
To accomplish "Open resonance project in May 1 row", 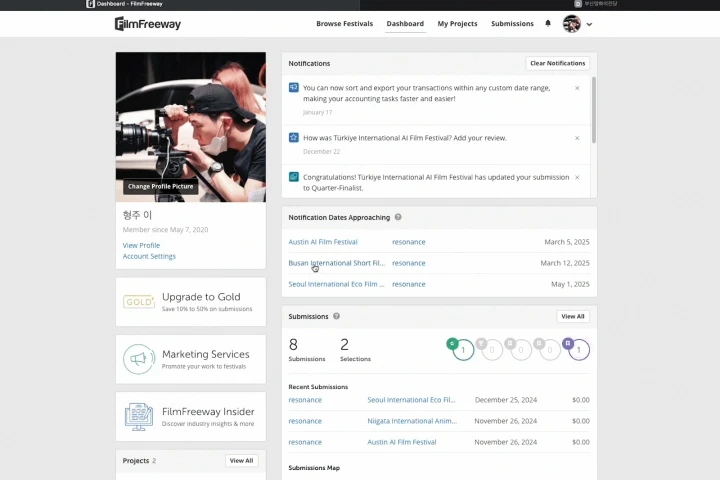I will 409,284.
